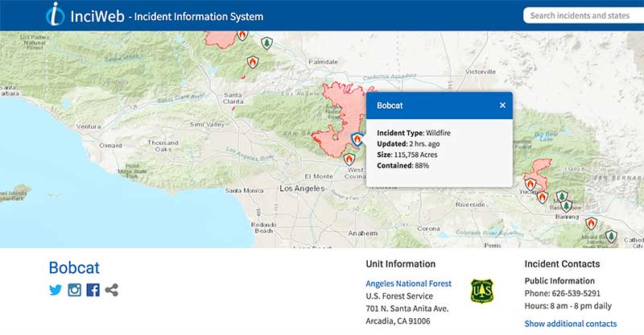Click 'Hours: 8 am - 8 pm daily'
Image resolution: width=644 pixels, height=335 pixels.
click(x=568, y=306)
